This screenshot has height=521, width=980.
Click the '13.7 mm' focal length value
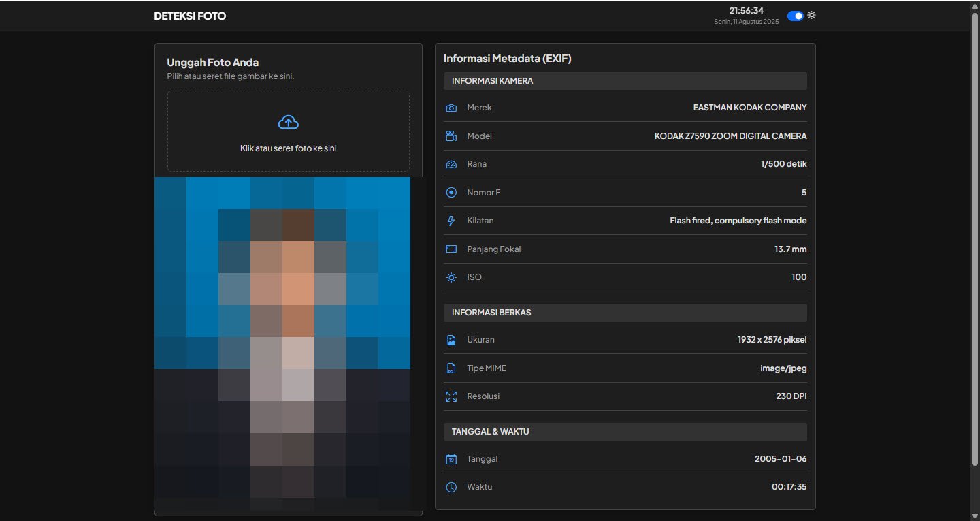(791, 249)
